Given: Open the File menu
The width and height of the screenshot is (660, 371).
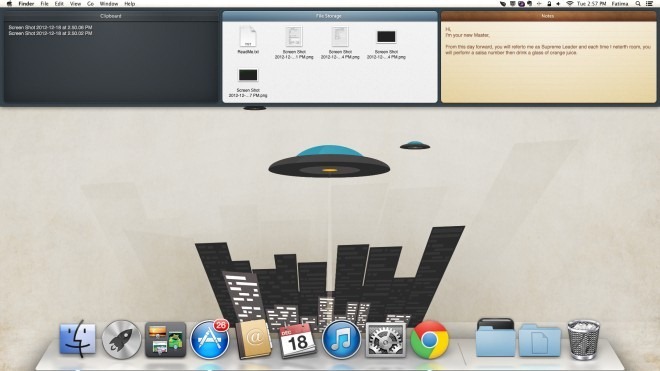Looking at the screenshot, I should pyautogui.click(x=44, y=4).
